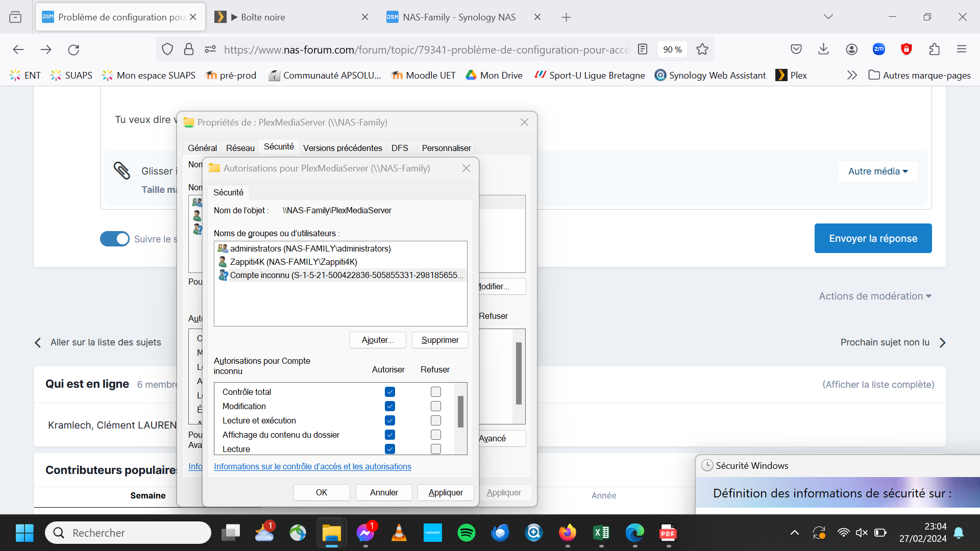
Task: Toggle Autoriser for Affichage du contenu du dossier
Action: pos(390,435)
